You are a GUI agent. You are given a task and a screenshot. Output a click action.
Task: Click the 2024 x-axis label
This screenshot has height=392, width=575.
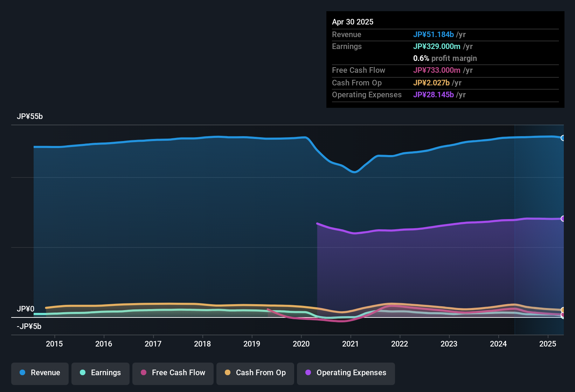click(498, 344)
